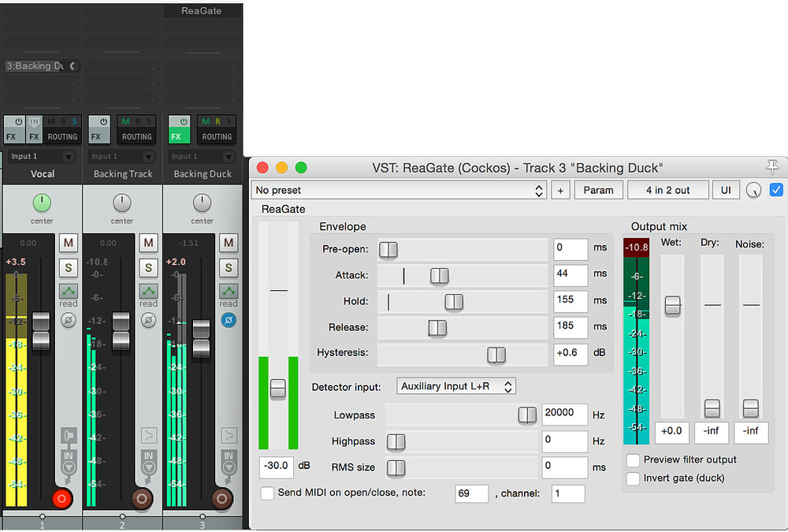
Task: Enable Send MIDI on open/close
Action: (x=267, y=493)
